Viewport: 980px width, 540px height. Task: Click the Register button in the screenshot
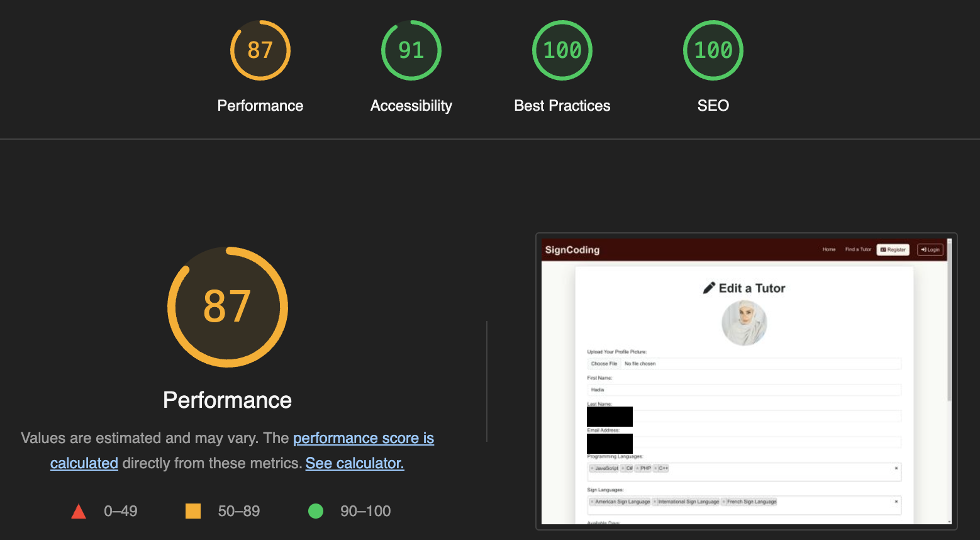893,249
